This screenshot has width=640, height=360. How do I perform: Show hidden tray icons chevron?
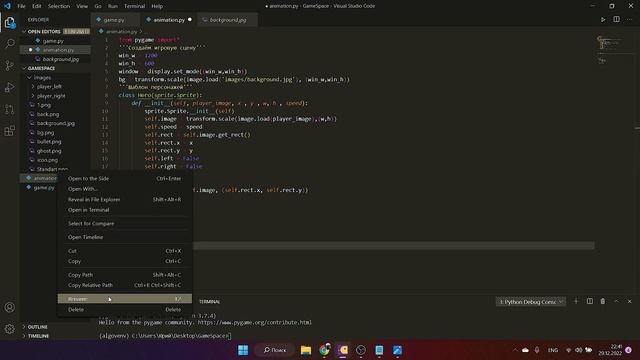click(515, 350)
